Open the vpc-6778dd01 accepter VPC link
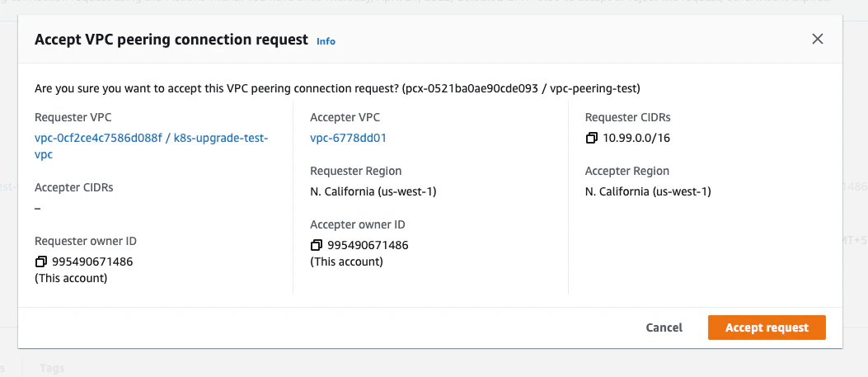This screenshot has width=868, height=377. point(348,138)
